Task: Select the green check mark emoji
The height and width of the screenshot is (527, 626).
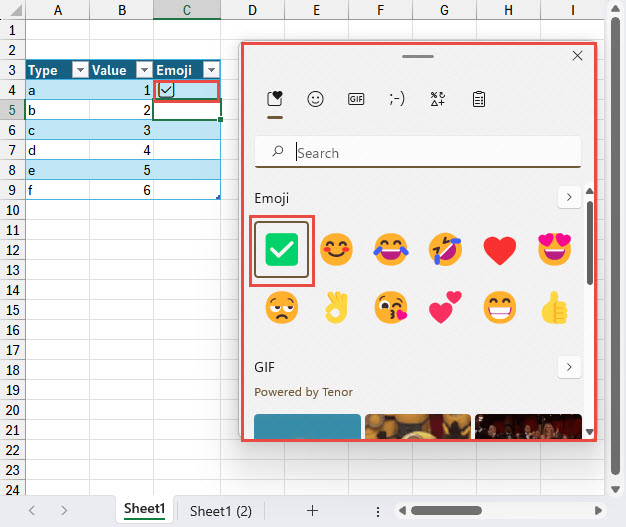Action: tap(281, 250)
